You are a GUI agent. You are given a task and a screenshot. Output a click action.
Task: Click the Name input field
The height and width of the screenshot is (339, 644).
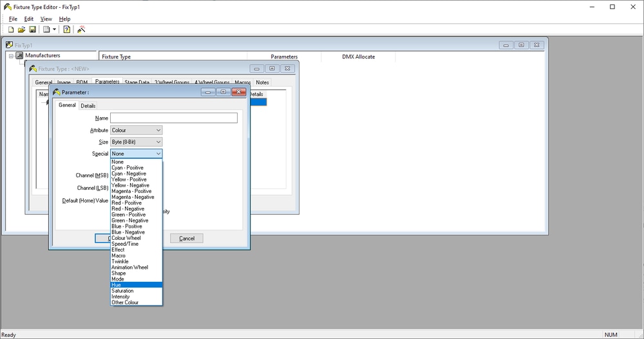point(173,118)
